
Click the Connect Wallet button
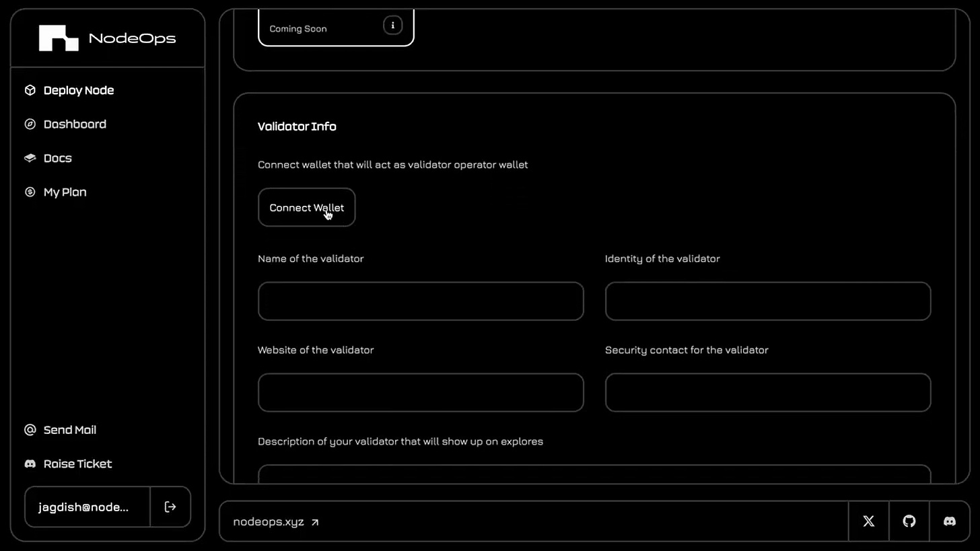[307, 208]
